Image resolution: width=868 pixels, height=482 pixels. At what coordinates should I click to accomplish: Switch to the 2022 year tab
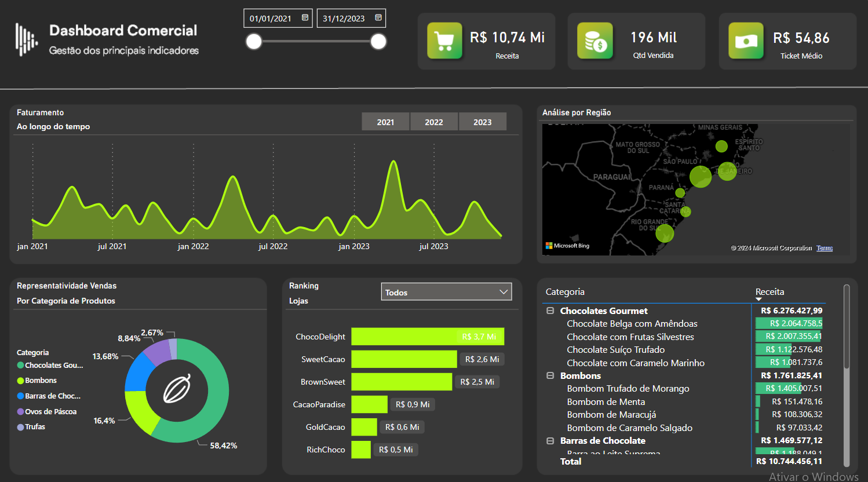coord(433,122)
